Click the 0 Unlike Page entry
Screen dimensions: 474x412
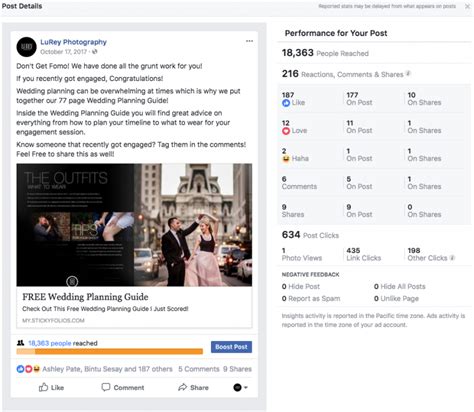(x=396, y=298)
